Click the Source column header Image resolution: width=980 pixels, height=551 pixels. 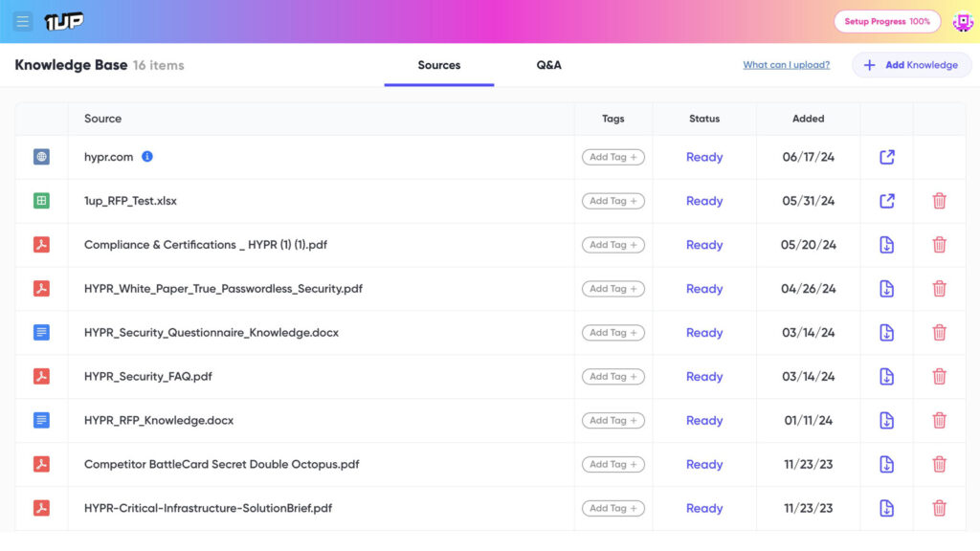coord(103,119)
